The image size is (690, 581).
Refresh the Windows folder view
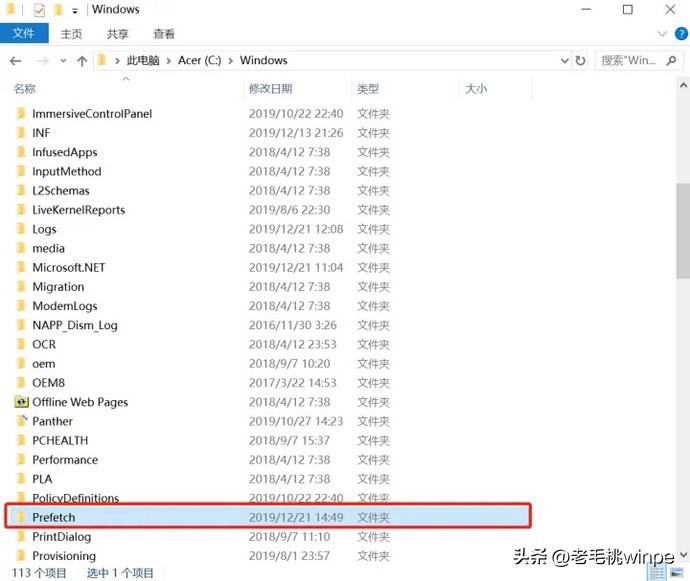click(581, 61)
